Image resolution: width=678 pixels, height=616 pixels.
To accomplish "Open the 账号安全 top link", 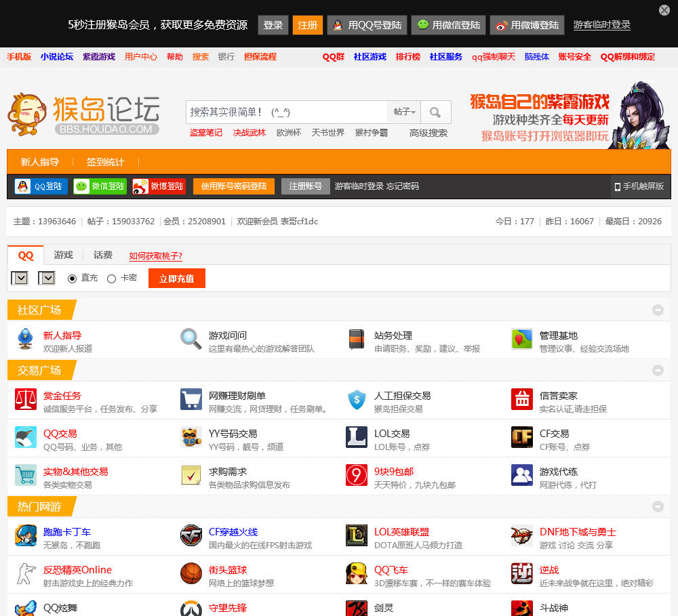I will click(x=574, y=57).
